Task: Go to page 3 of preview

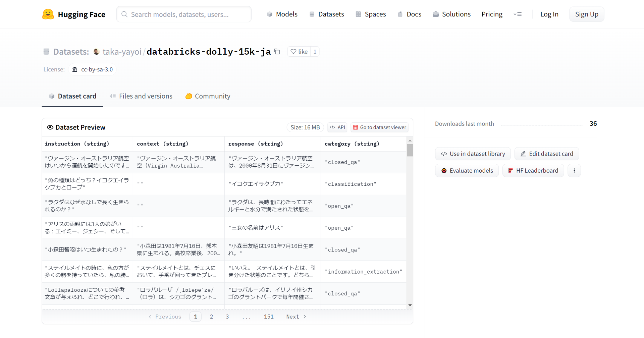Action: (x=227, y=317)
